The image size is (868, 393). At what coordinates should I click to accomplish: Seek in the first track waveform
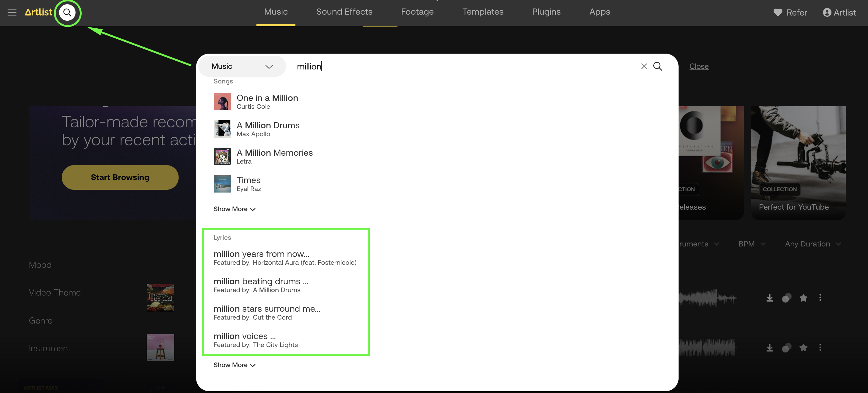[x=707, y=298]
